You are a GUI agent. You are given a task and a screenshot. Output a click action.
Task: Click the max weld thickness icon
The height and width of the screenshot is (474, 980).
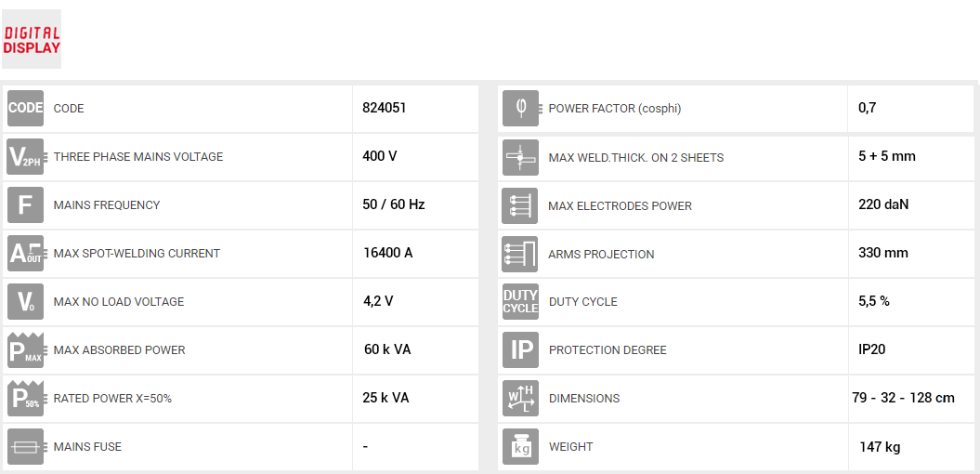click(520, 157)
